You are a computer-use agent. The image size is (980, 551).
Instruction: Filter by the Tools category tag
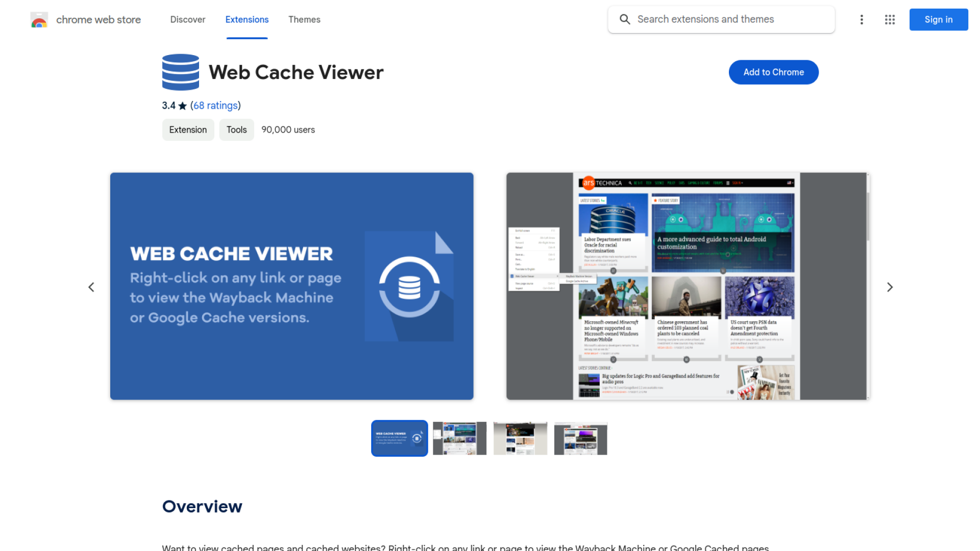tap(236, 130)
